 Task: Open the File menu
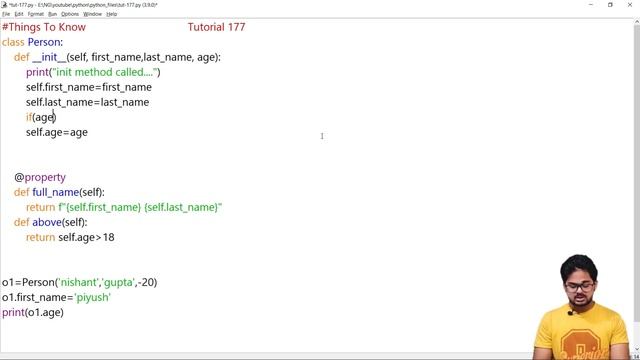[6, 14]
